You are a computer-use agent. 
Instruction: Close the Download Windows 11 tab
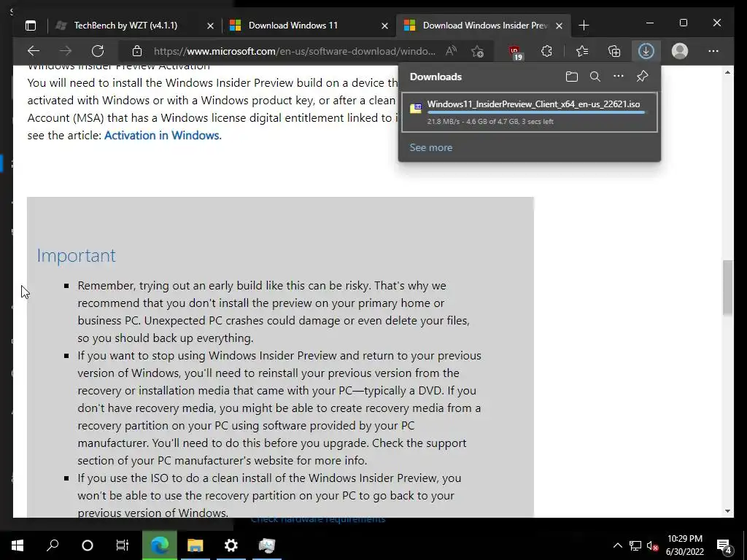[385, 26]
